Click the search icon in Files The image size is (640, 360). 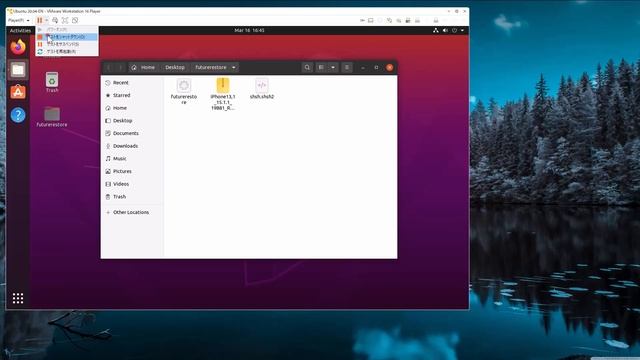coord(307,67)
